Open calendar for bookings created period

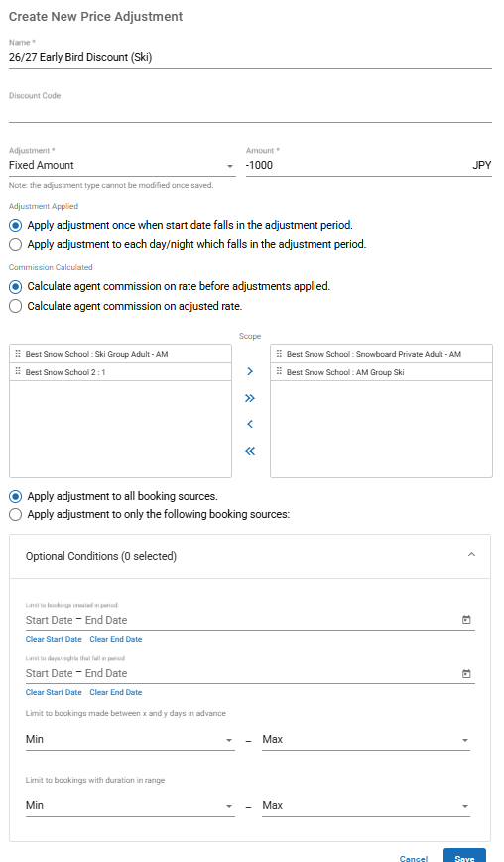point(466,620)
